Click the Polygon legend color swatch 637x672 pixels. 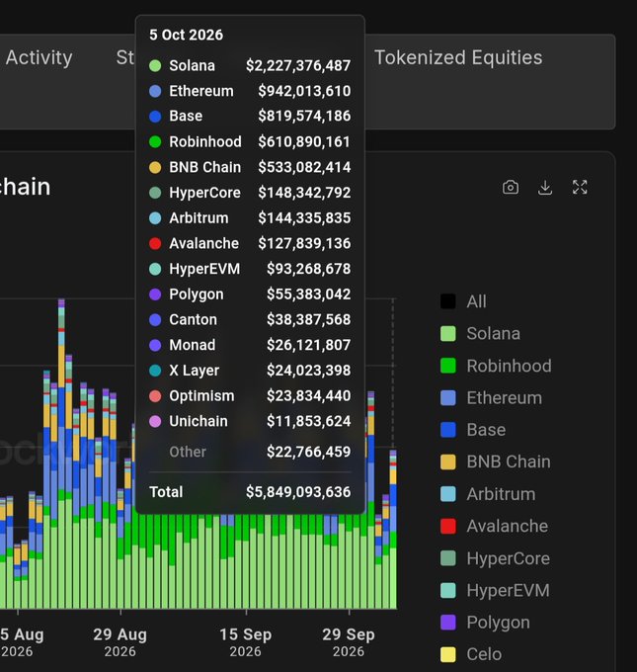448,623
